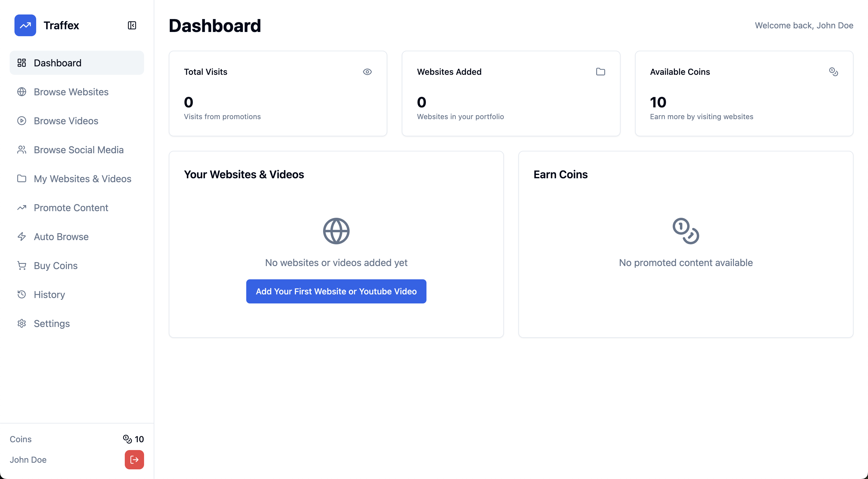Click the "10" coin value on Available Coins card
This screenshot has width=868, height=479.
[x=658, y=102]
